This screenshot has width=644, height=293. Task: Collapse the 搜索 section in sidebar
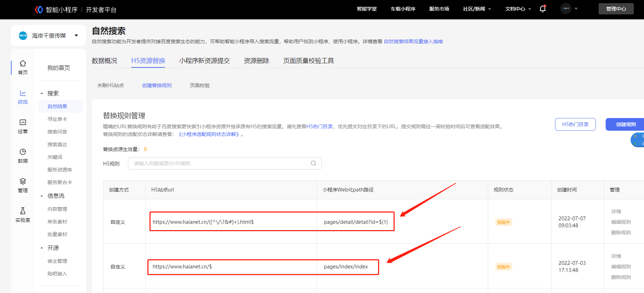pos(42,93)
